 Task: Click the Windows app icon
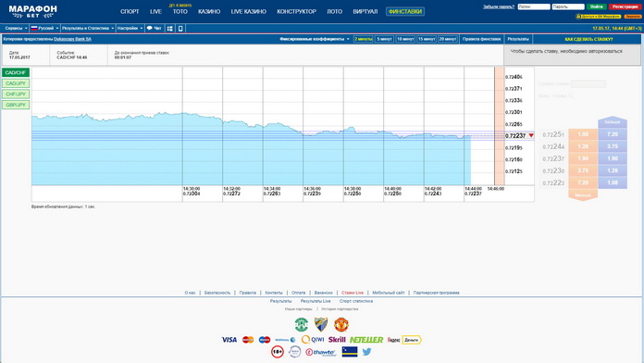pyautogui.click(x=169, y=29)
